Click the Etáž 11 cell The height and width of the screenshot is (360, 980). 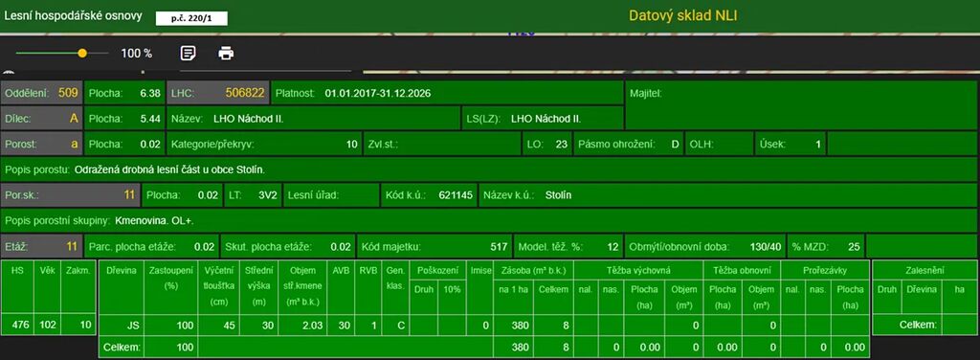(x=41, y=246)
